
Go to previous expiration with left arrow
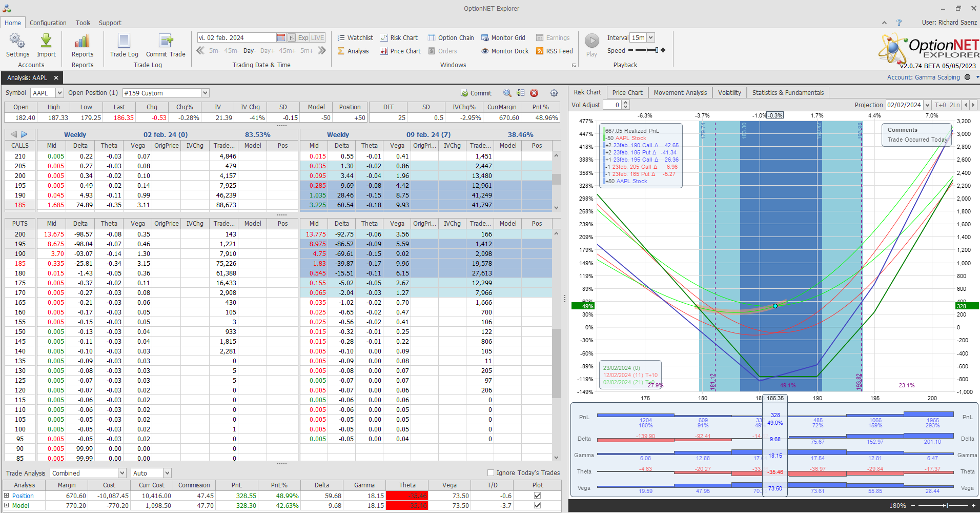click(x=14, y=134)
